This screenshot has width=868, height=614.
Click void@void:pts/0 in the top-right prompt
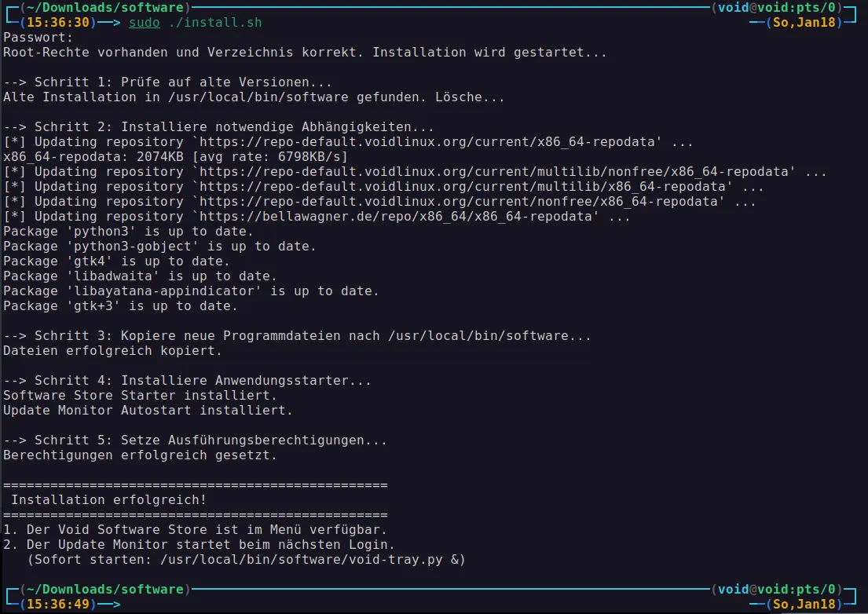pos(779,8)
